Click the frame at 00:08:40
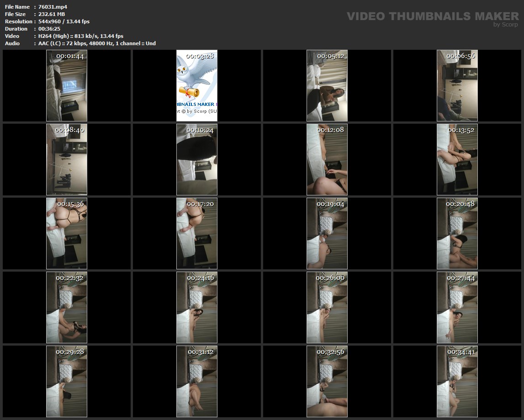 [x=67, y=160]
